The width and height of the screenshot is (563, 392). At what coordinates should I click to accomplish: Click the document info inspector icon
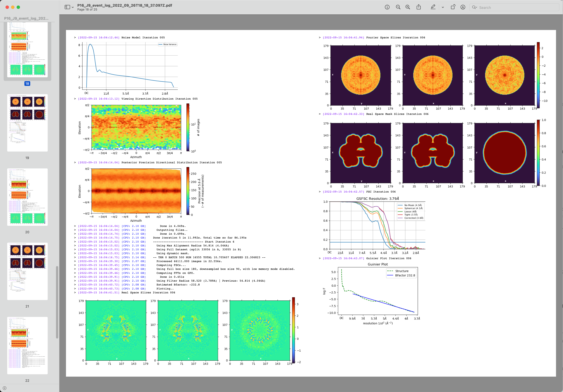tap(387, 7)
